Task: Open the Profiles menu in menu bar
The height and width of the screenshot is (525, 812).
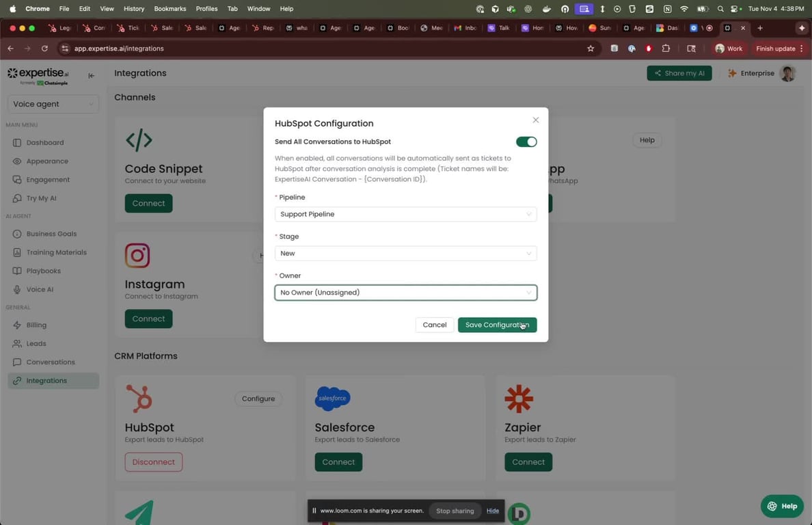Action: click(206, 9)
